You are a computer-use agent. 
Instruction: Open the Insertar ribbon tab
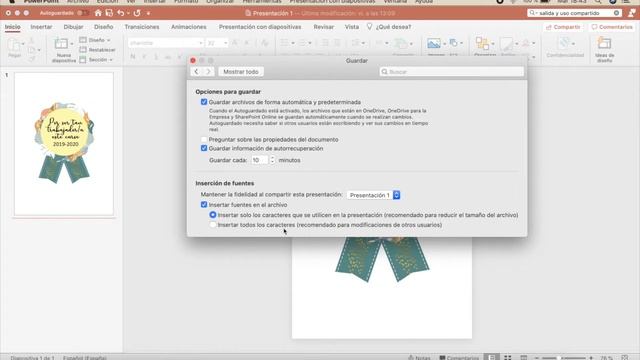(41, 27)
